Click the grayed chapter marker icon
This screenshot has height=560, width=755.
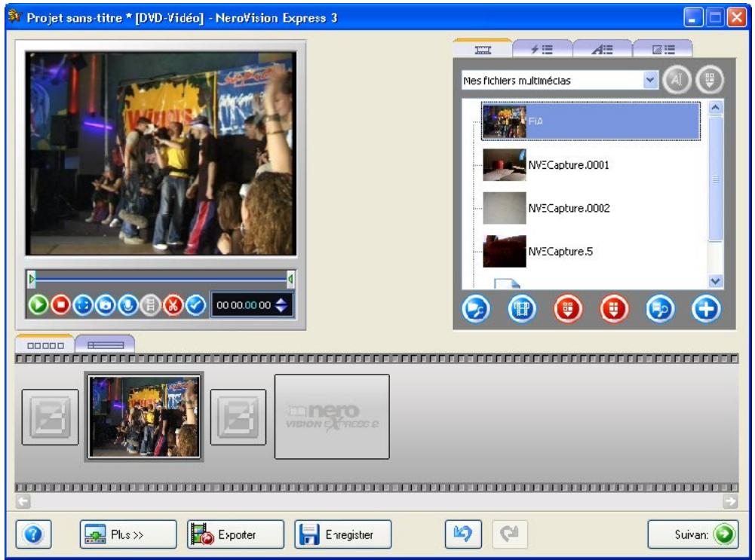click(150, 305)
